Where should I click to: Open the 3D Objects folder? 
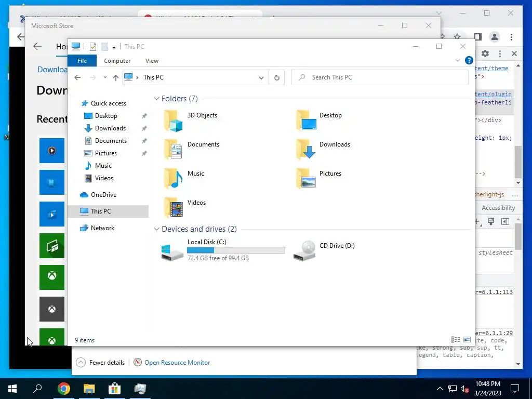pyautogui.click(x=190, y=121)
